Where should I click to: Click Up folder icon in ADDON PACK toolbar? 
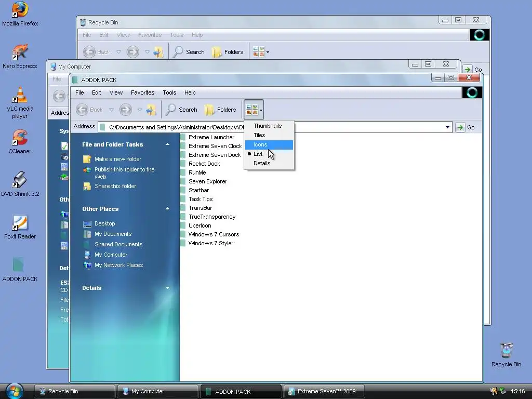[151, 110]
